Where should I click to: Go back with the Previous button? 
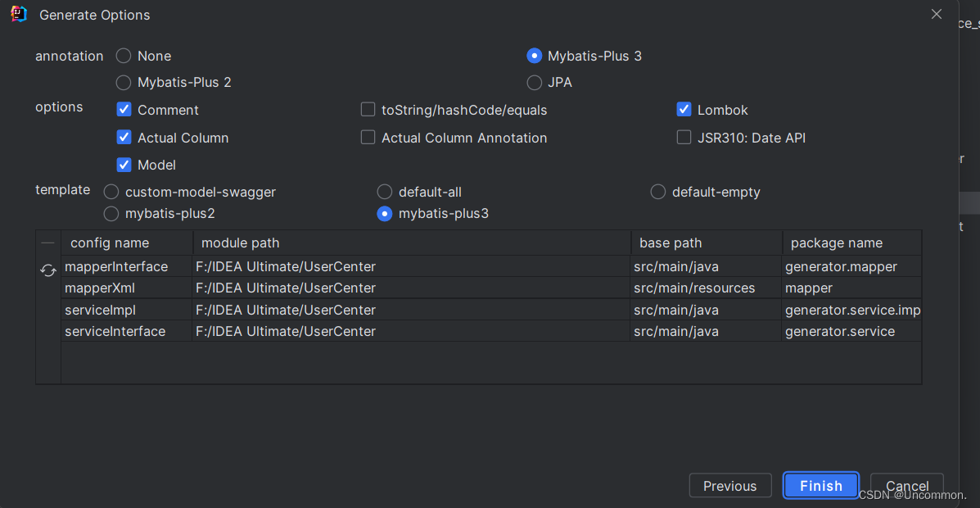729,486
